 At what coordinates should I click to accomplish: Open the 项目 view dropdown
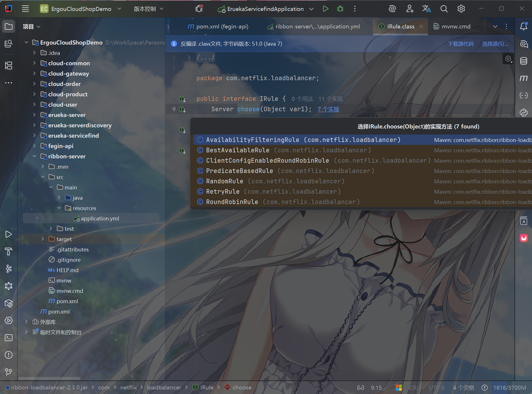coord(31,26)
